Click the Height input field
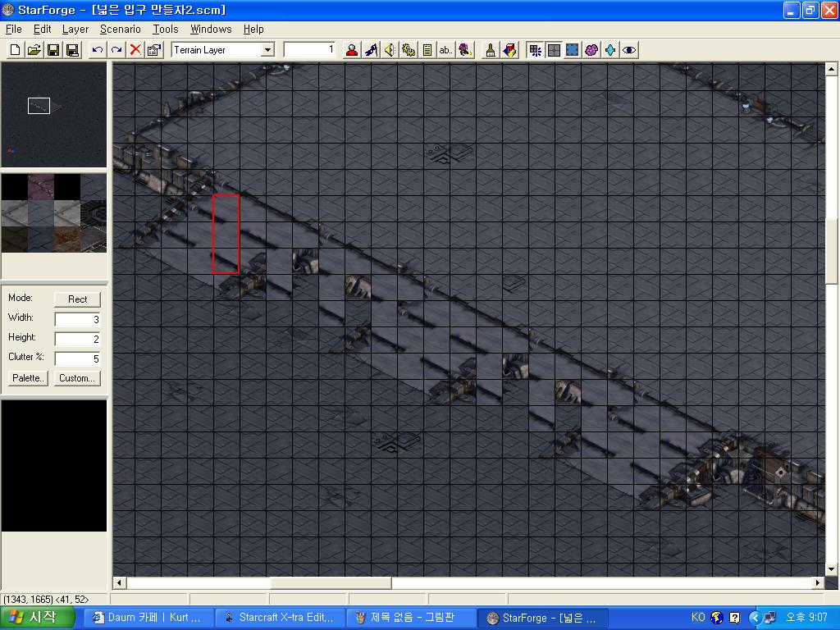The image size is (840, 630). click(78, 339)
